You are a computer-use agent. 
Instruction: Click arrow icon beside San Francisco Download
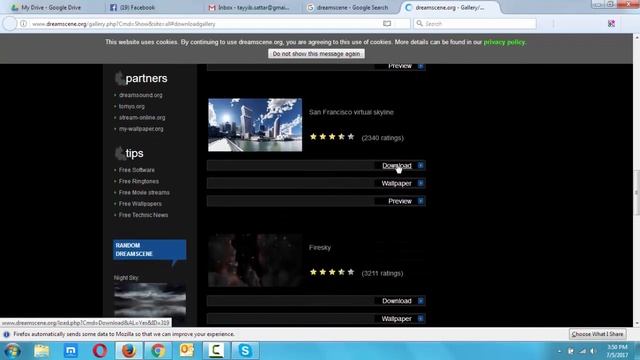[420, 165]
